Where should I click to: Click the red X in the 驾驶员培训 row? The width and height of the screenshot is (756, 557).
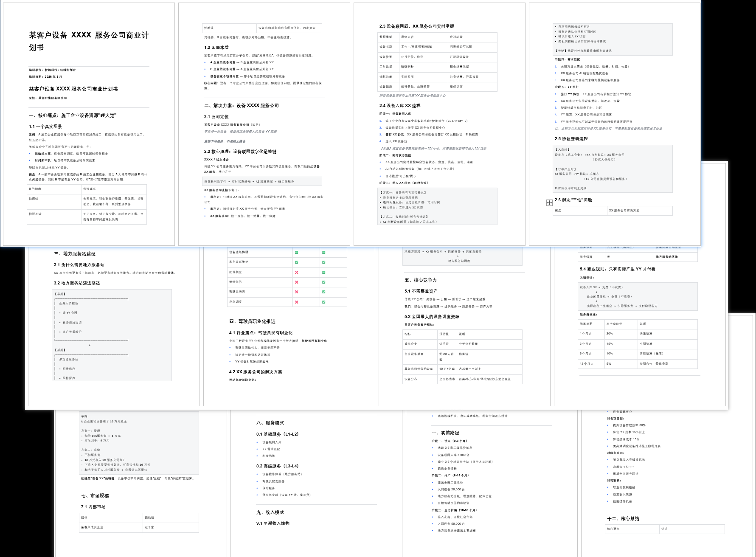point(296,292)
